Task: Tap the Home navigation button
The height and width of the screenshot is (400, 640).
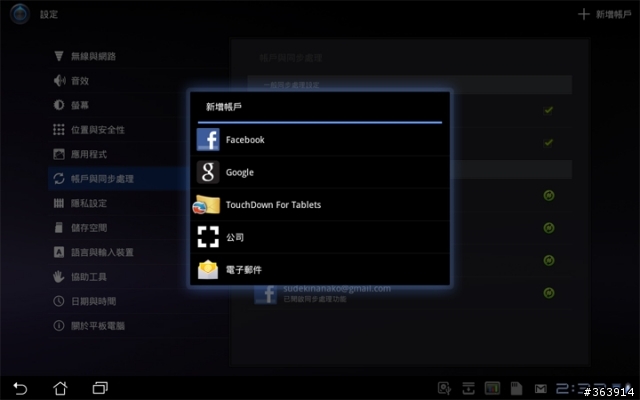Action: [x=60, y=388]
